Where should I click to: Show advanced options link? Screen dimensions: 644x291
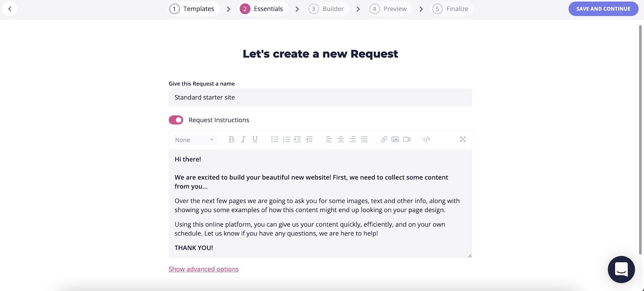point(204,269)
